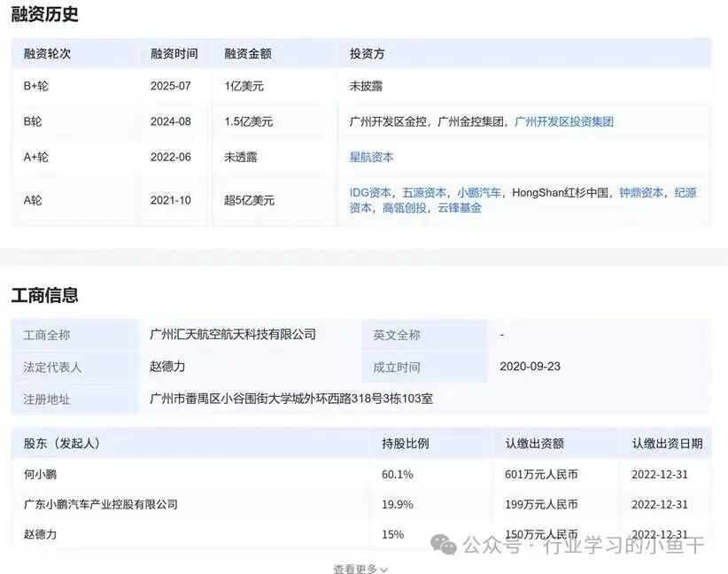Click the 投资方 column header
This screenshot has height=574, width=728.
point(367,53)
